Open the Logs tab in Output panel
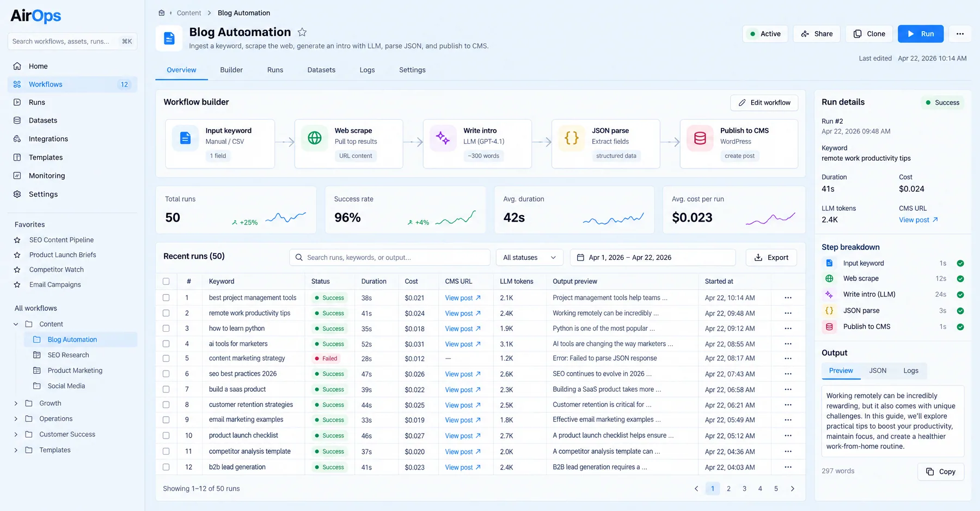This screenshot has width=980, height=511. 911,371
